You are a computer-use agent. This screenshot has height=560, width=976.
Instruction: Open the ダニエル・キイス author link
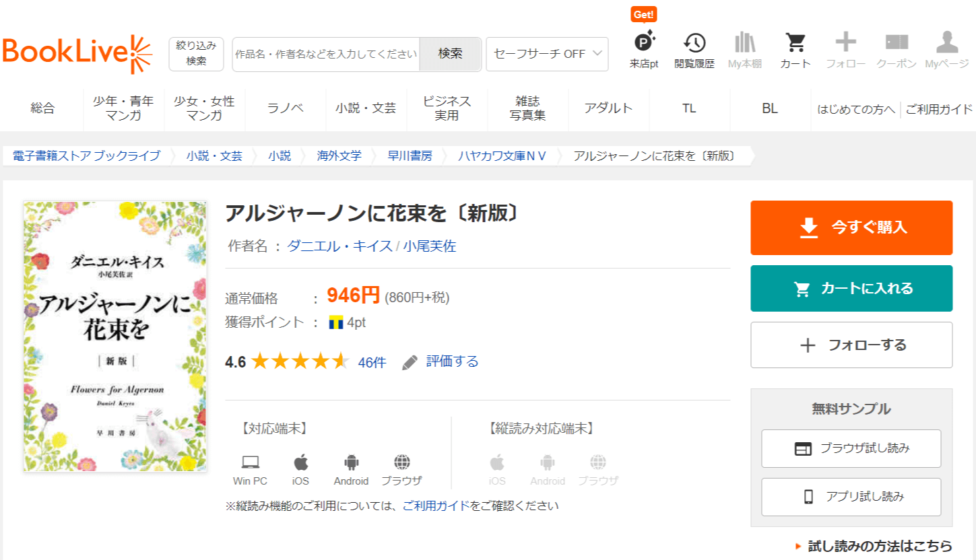tap(339, 246)
